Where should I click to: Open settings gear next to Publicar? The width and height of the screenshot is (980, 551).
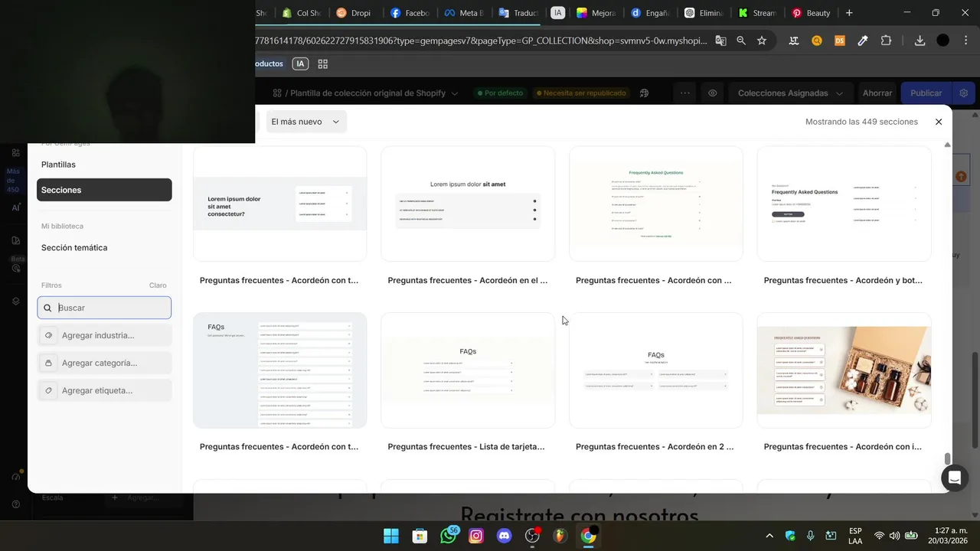click(x=964, y=93)
